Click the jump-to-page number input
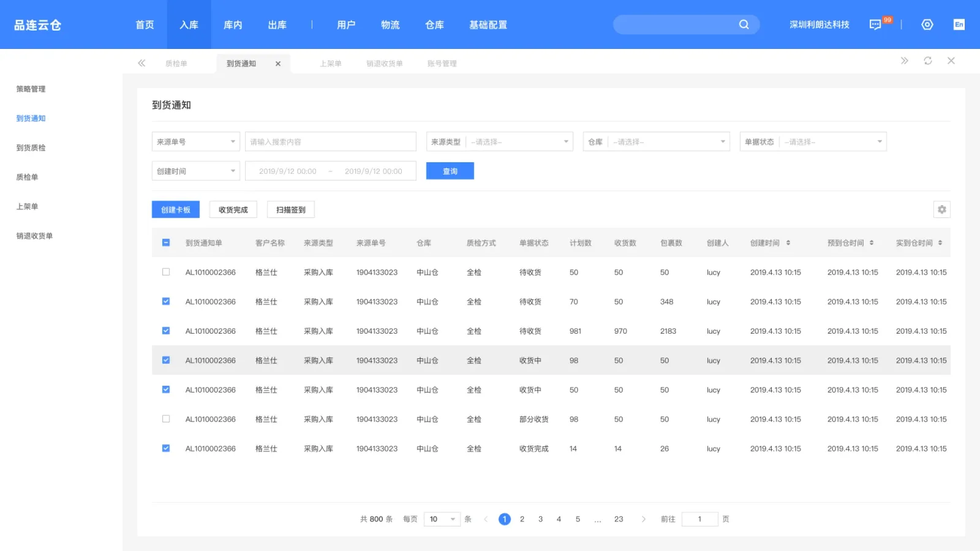The width and height of the screenshot is (980, 551). [x=699, y=519]
